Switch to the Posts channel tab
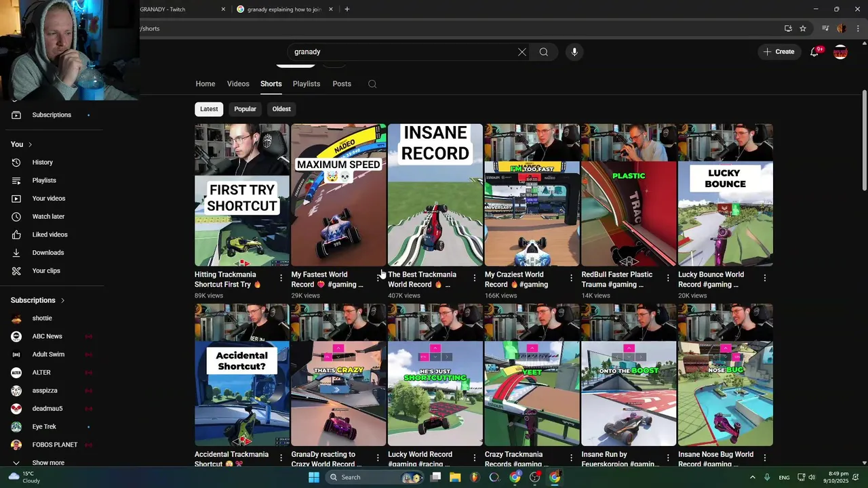Screen dimensions: 868x488 342,84
